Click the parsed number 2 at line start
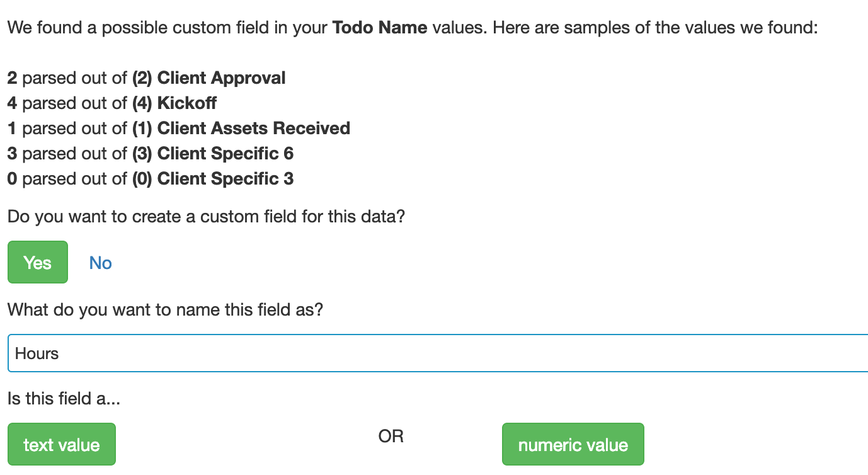 click(12, 78)
